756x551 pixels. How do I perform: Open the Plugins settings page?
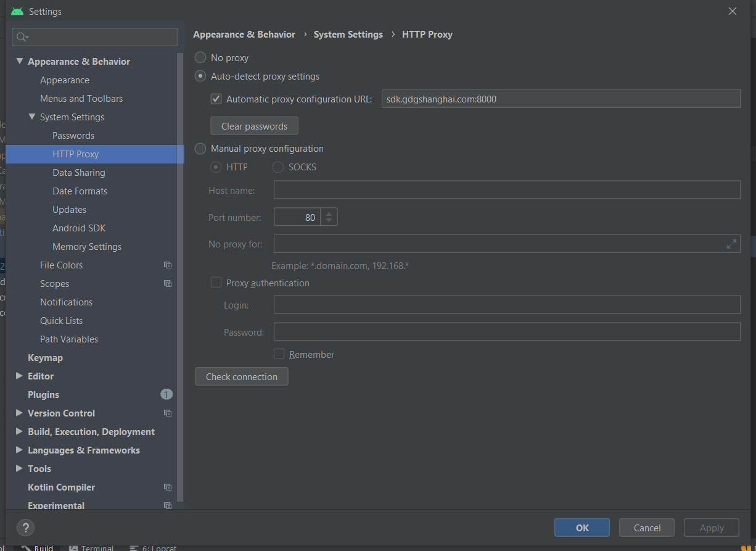click(44, 395)
